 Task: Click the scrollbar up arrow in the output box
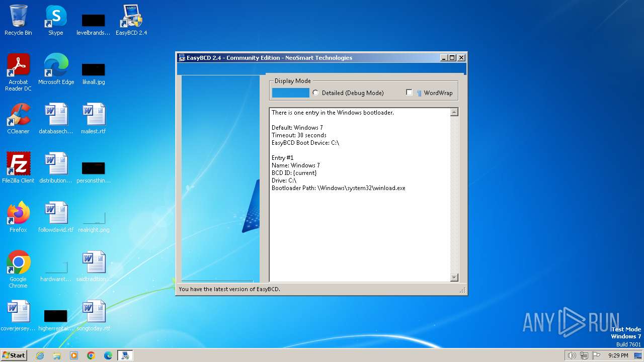point(454,112)
